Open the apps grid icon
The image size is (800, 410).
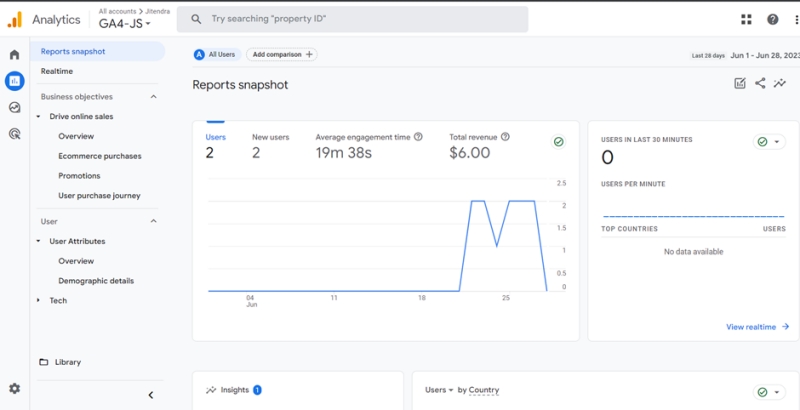pyautogui.click(x=746, y=19)
